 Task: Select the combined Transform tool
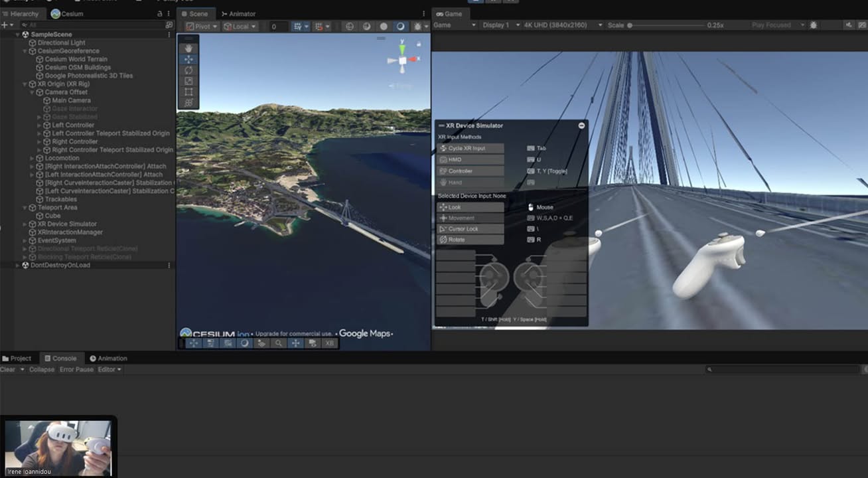(x=188, y=103)
